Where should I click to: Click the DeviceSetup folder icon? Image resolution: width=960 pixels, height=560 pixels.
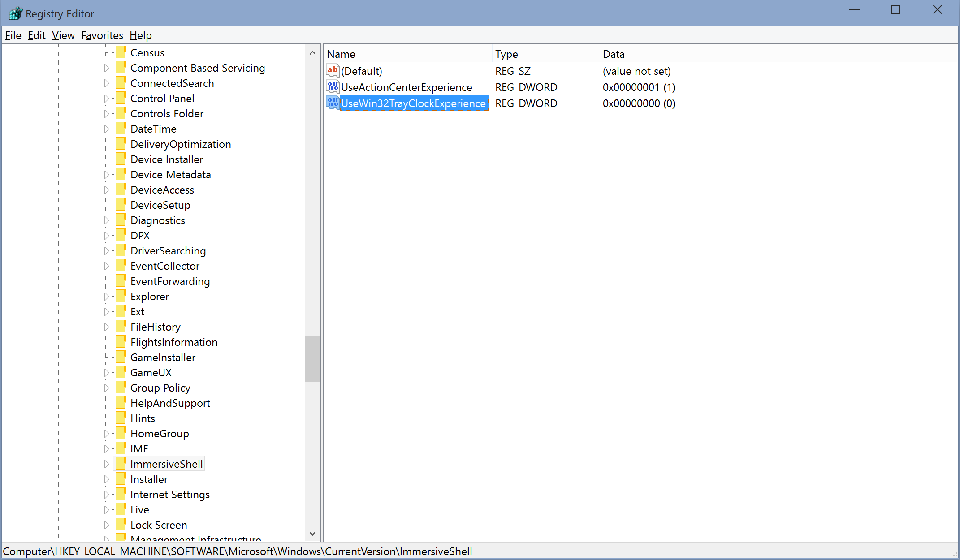pyautogui.click(x=121, y=205)
